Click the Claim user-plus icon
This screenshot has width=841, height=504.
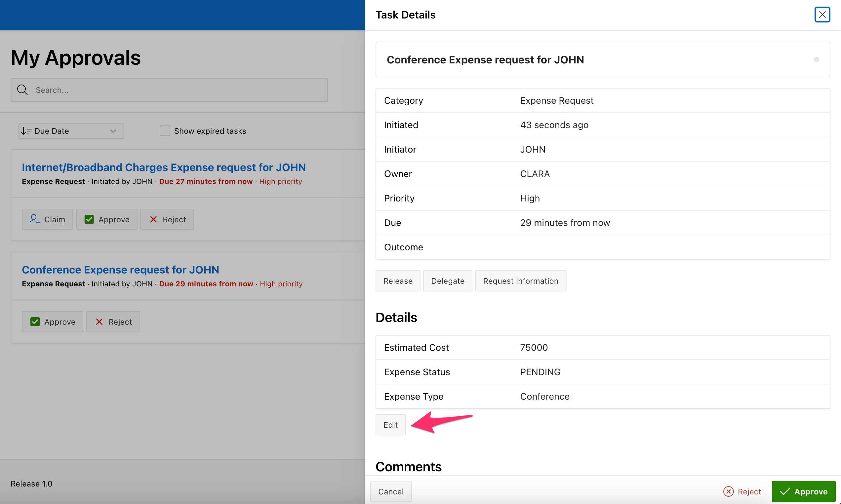click(35, 219)
